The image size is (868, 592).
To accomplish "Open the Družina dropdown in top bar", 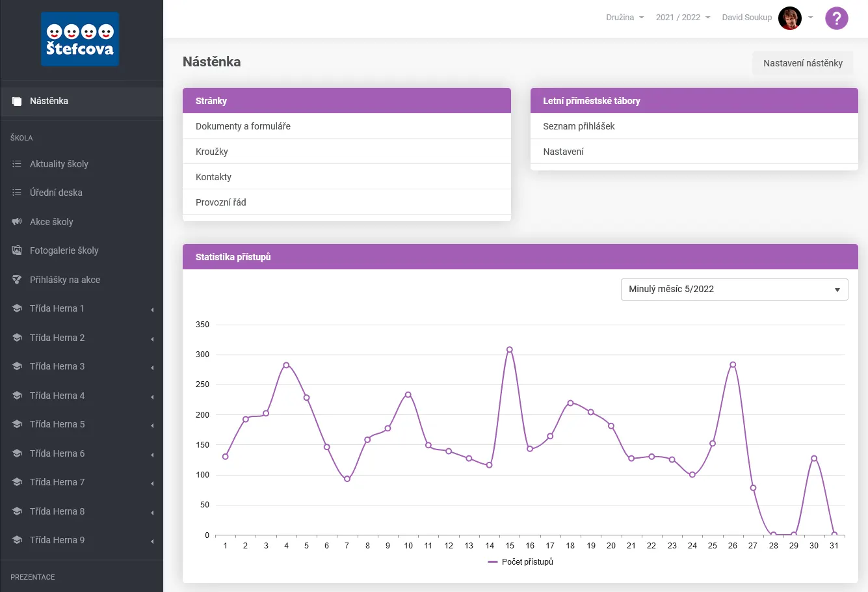I will (x=625, y=18).
